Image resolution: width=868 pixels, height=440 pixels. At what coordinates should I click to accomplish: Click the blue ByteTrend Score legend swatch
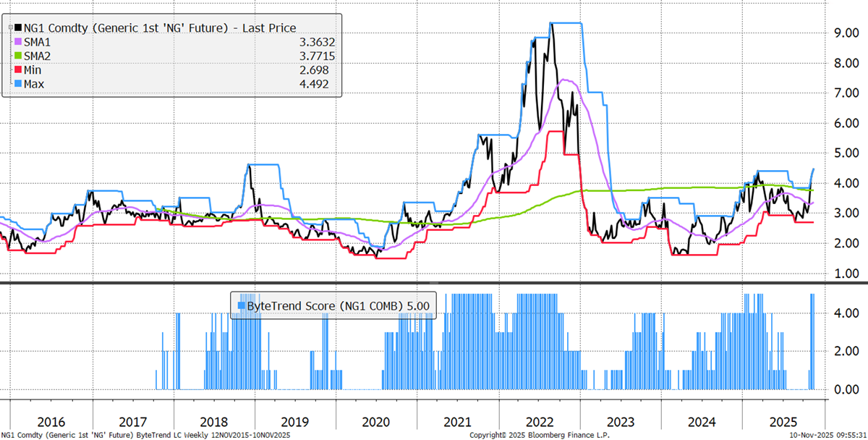pyautogui.click(x=241, y=306)
